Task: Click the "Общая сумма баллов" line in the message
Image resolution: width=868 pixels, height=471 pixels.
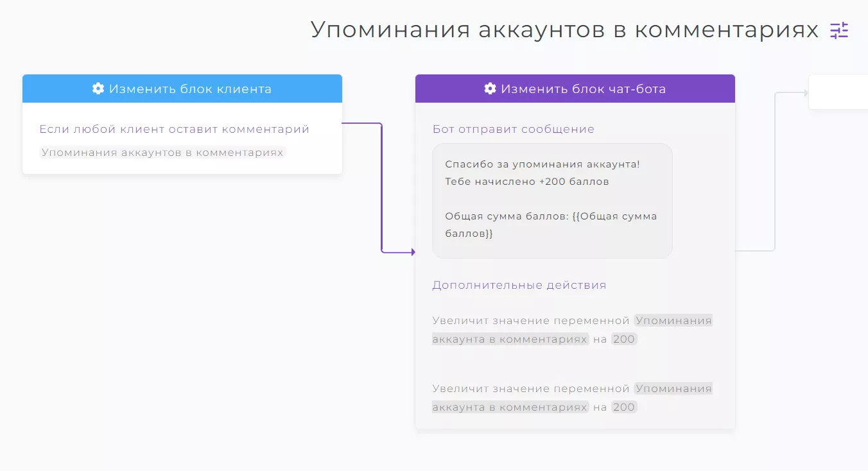Action: 551,225
